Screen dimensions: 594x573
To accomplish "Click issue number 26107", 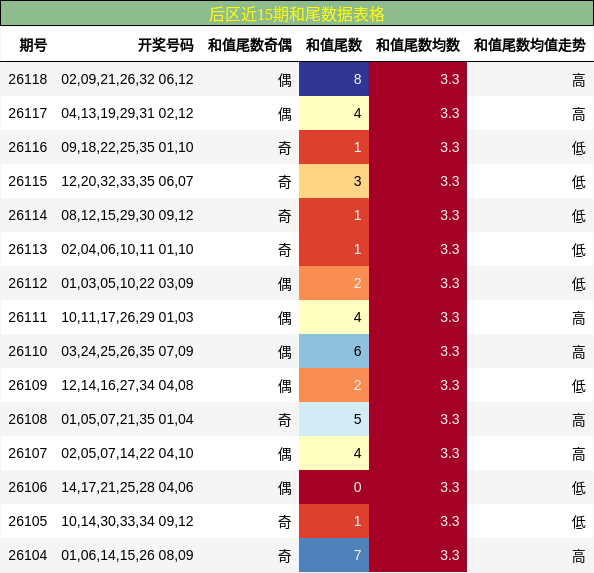I will click(28, 453).
